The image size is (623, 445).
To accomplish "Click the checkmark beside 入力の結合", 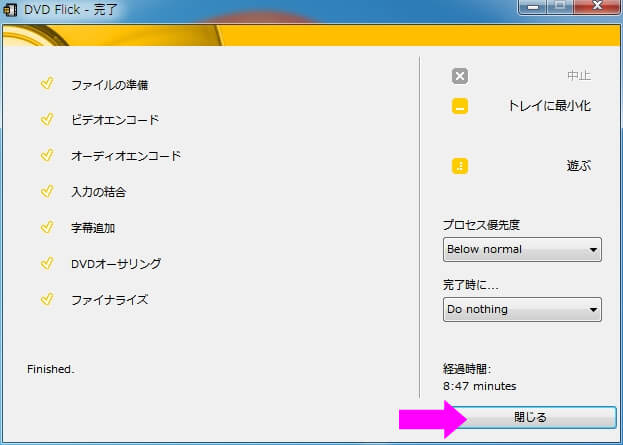I will [47, 191].
